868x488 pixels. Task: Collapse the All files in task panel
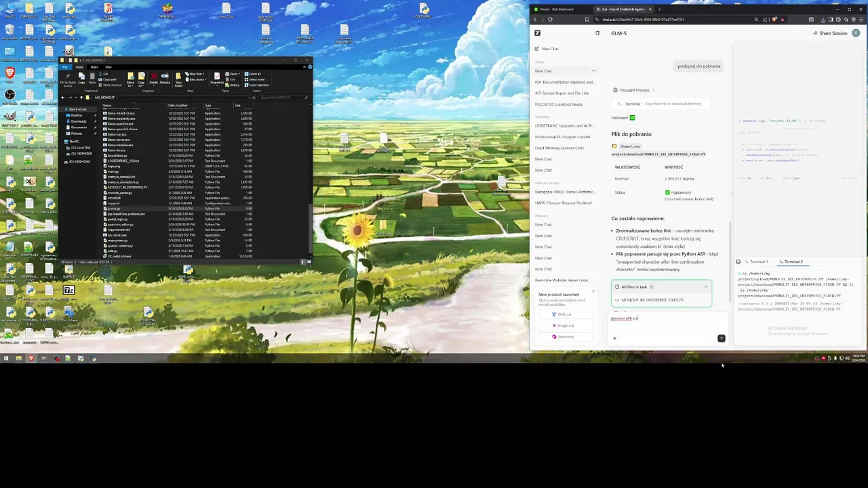(x=705, y=287)
